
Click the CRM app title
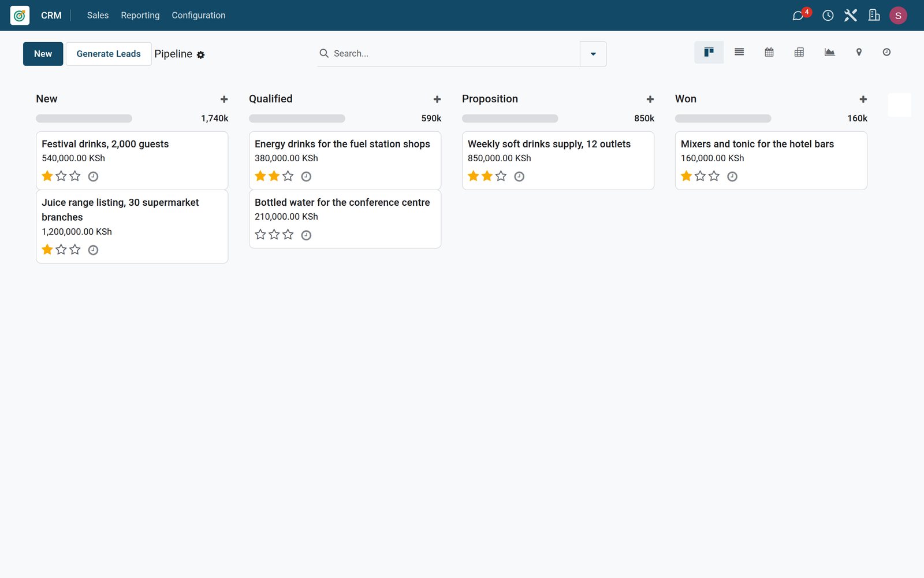(x=51, y=16)
